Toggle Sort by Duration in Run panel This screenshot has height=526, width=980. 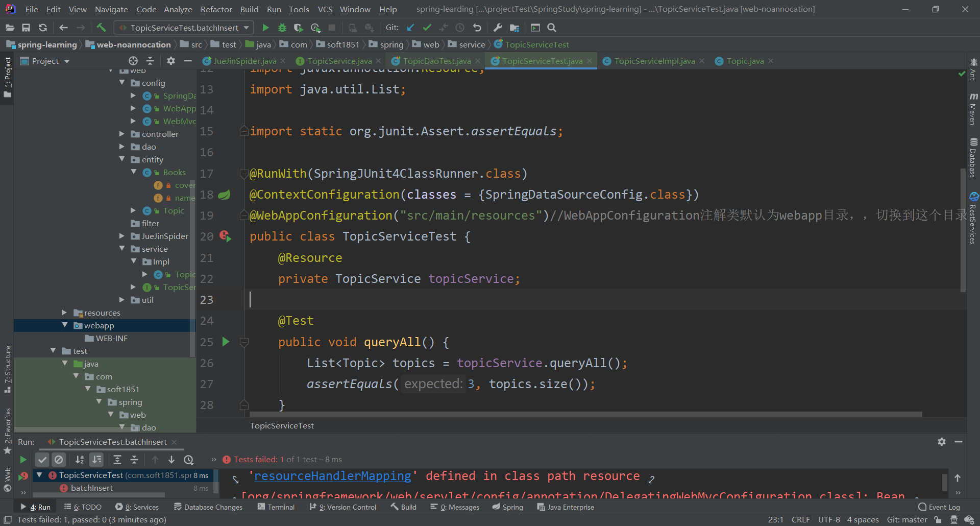coord(96,460)
